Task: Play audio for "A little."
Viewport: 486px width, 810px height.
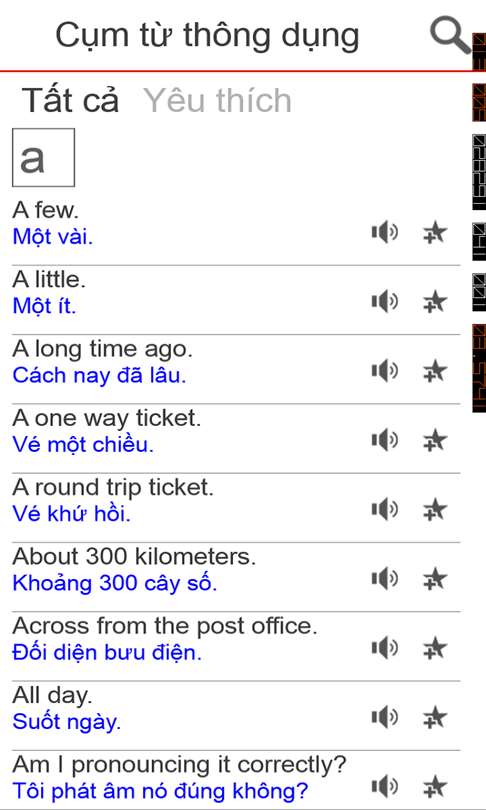Action: 385,302
